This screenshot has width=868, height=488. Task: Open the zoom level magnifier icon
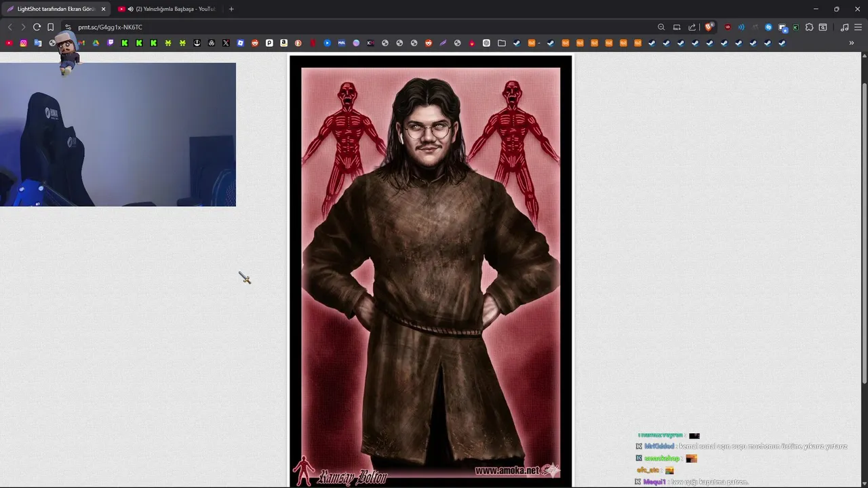[661, 27]
